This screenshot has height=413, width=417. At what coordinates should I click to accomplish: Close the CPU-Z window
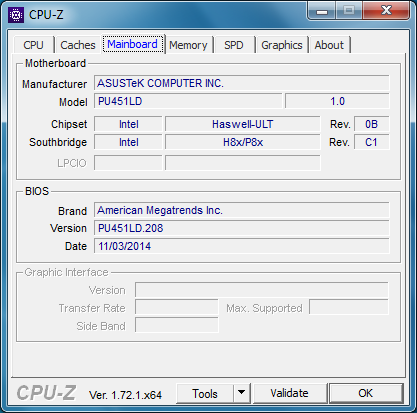(386, 11)
